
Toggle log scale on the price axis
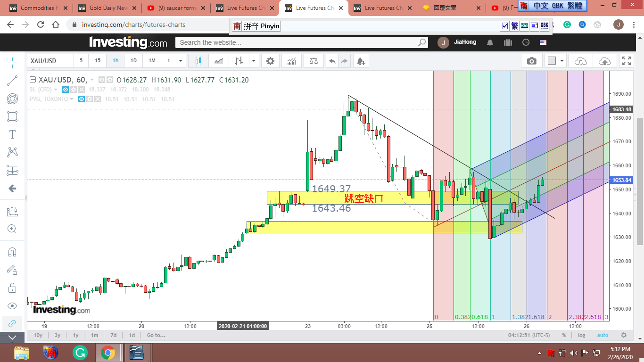point(582,335)
